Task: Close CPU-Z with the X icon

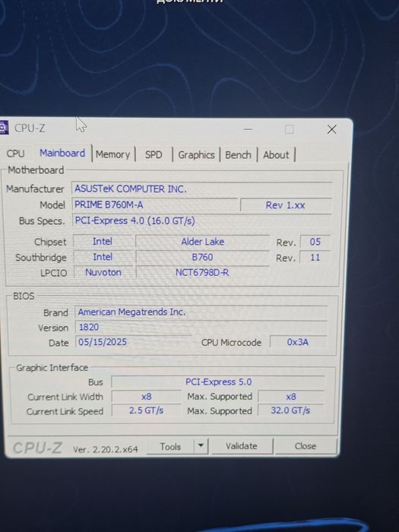Action: [x=331, y=129]
